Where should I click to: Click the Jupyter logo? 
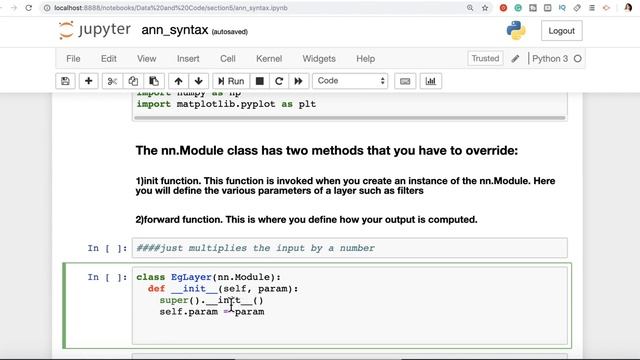pyautogui.click(x=95, y=30)
